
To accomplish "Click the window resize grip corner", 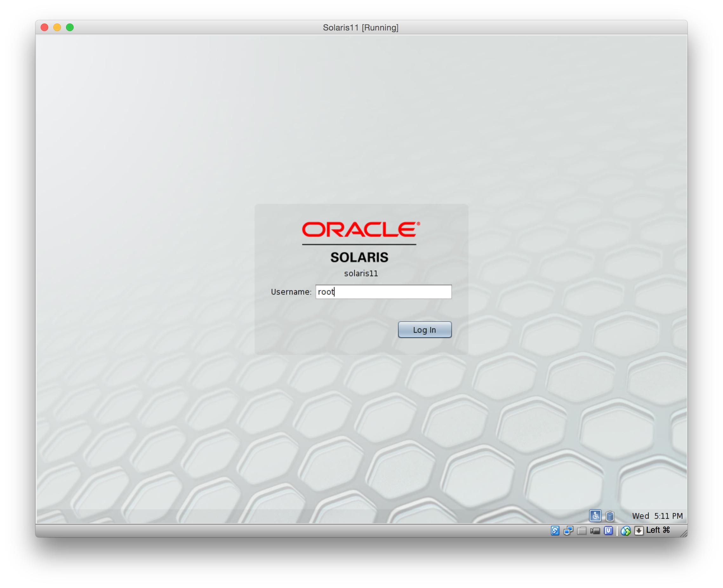I will (683, 534).
